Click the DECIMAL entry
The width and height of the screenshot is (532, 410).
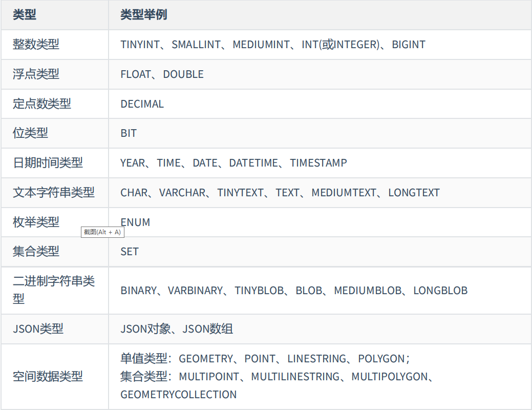click(x=142, y=104)
